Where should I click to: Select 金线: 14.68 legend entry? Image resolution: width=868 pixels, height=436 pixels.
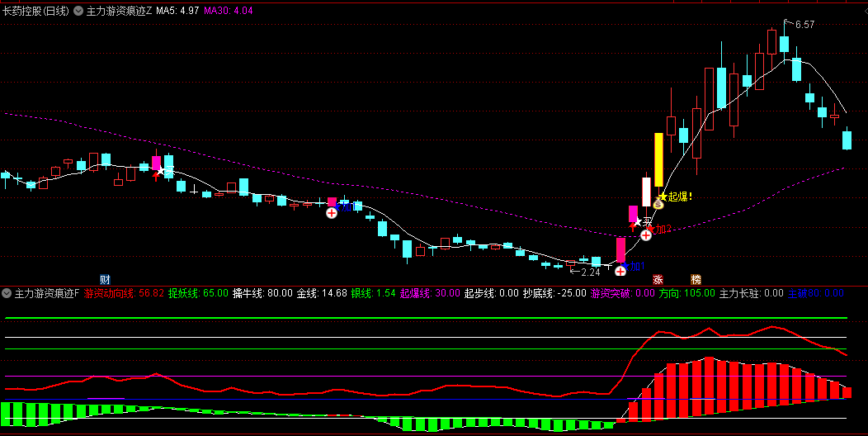coord(322,293)
